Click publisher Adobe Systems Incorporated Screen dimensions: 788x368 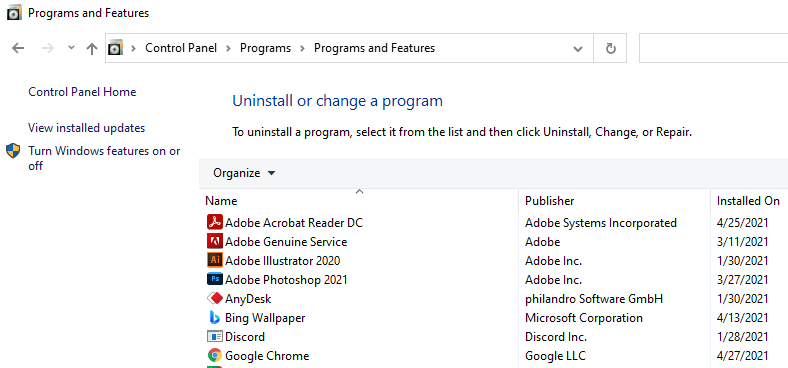pyautogui.click(x=601, y=222)
